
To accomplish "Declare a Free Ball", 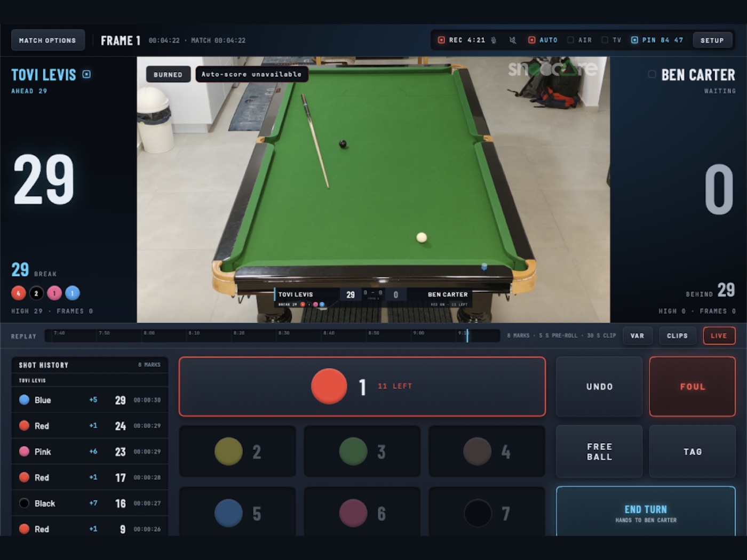I will point(600,451).
